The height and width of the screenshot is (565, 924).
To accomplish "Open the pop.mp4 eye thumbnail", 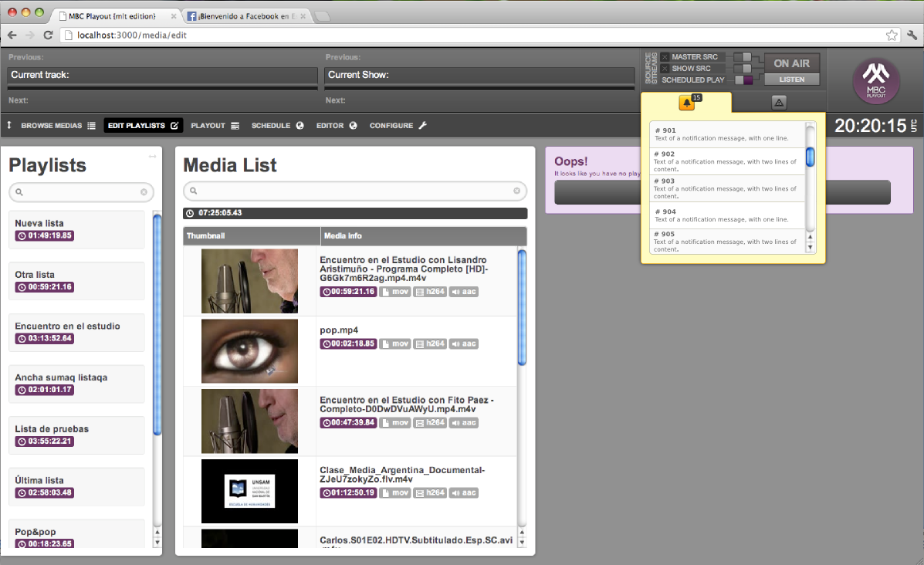I will tap(250, 351).
